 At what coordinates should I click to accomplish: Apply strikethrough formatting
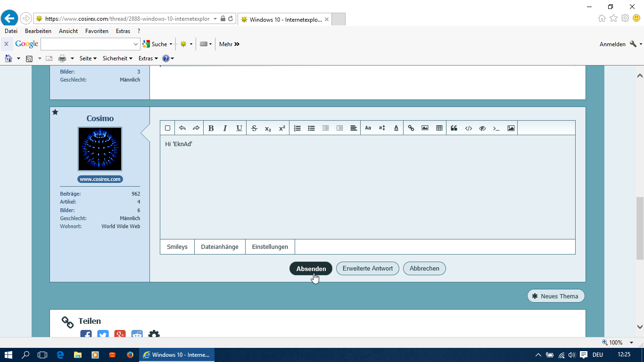click(x=254, y=128)
